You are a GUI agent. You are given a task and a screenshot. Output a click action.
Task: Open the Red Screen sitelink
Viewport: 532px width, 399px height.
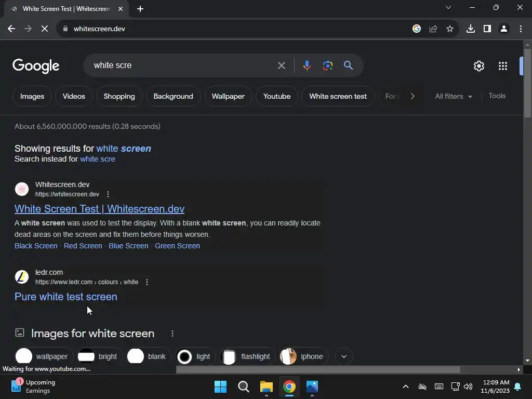pyautogui.click(x=83, y=246)
